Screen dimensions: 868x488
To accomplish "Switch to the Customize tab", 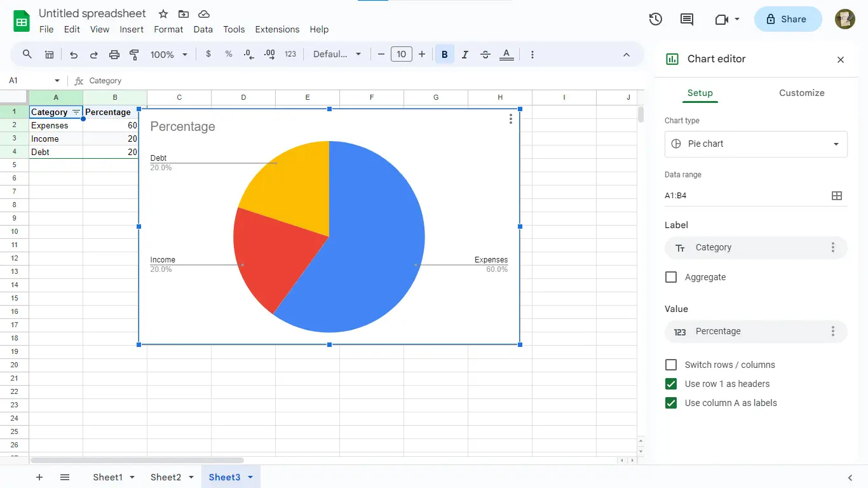I will point(801,93).
